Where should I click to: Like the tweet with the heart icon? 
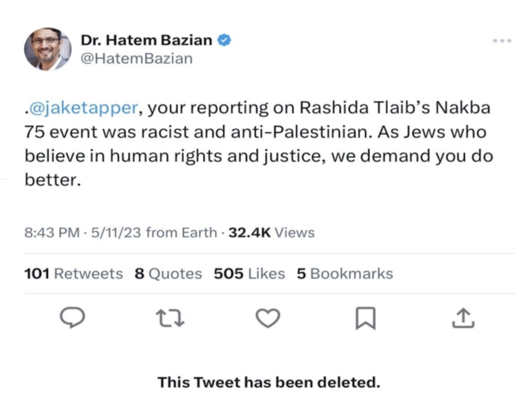[x=268, y=318]
